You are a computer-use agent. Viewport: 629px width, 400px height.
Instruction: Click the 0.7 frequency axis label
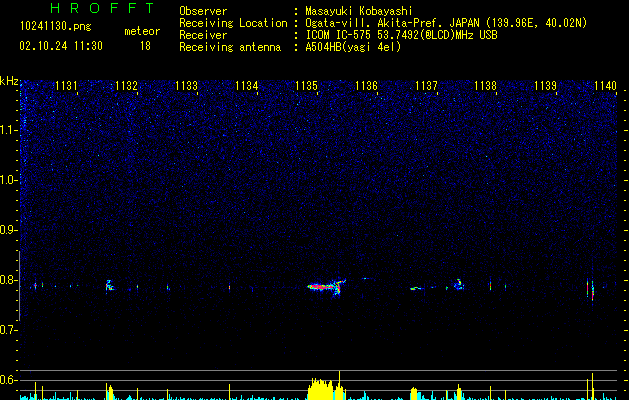pyautogui.click(x=9, y=330)
